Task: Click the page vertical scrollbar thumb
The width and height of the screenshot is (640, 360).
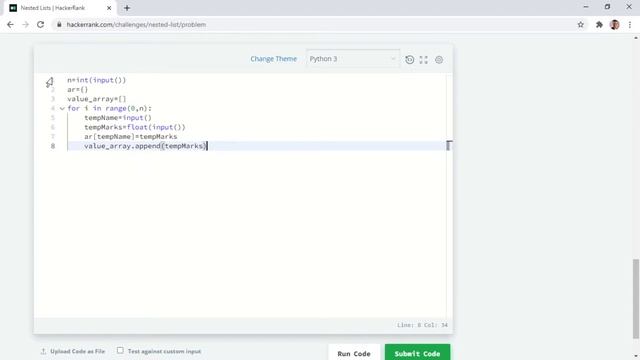Action: pyautogui.click(x=636, y=299)
